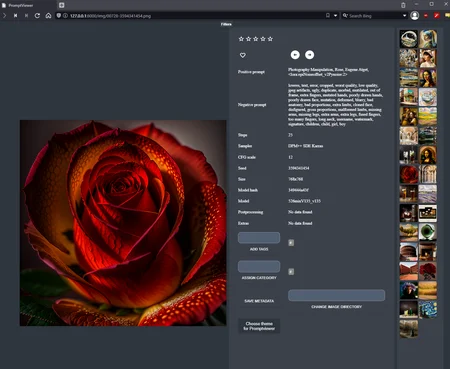Click the change image directory input field

tap(336, 295)
